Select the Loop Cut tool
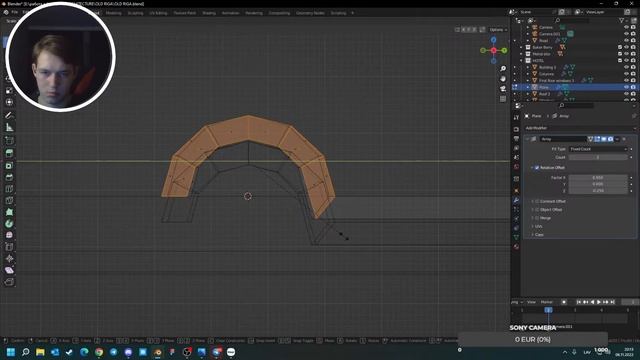Viewport: 640px width, 360px height. [x=9, y=189]
